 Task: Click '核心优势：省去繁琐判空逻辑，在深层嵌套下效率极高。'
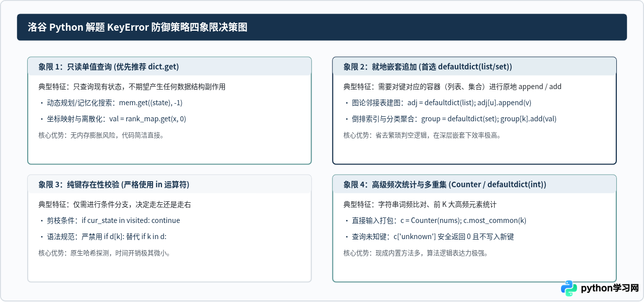pos(422,135)
